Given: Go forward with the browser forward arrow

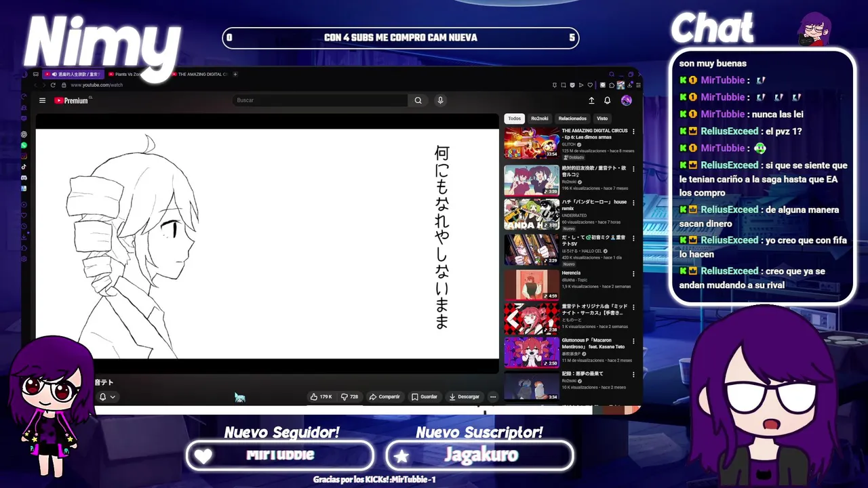Looking at the screenshot, I should click(43, 85).
